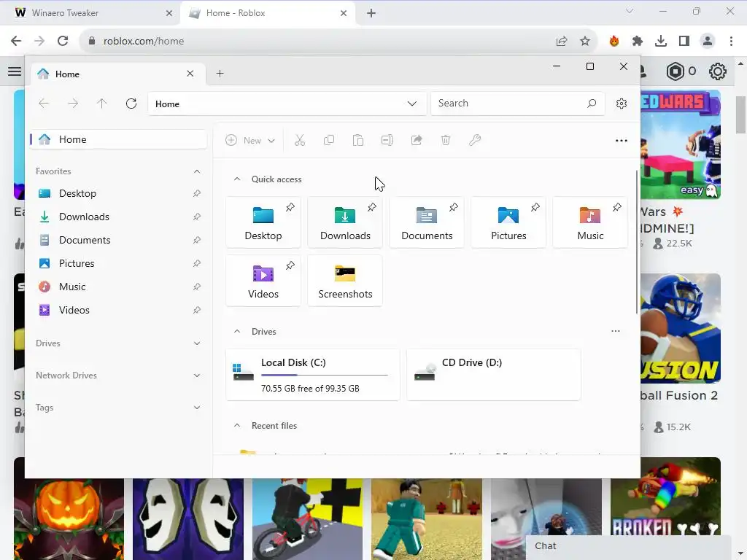Image resolution: width=747 pixels, height=560 pixels.
Task: Bookmark this page star icon in Chrome
Action: point(585,41)
